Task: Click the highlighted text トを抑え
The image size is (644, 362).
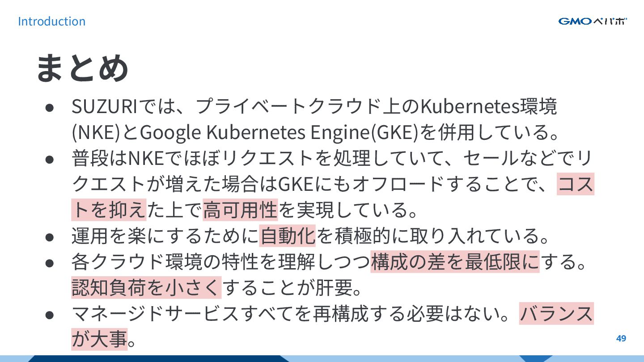Action: tap(109, 210)
